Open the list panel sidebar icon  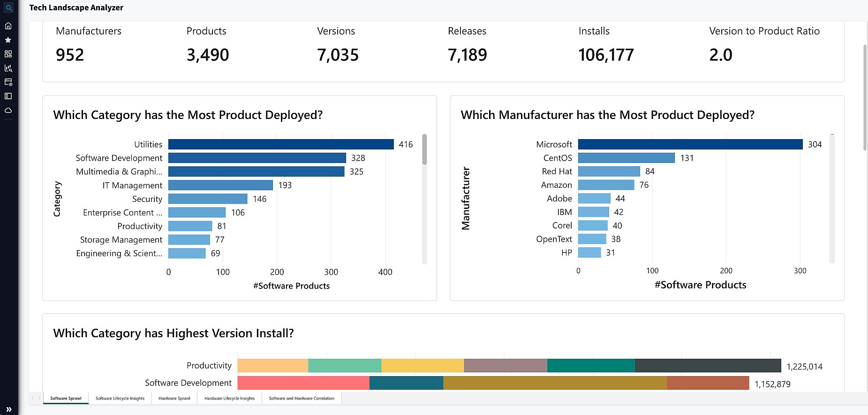coord(8,96)
